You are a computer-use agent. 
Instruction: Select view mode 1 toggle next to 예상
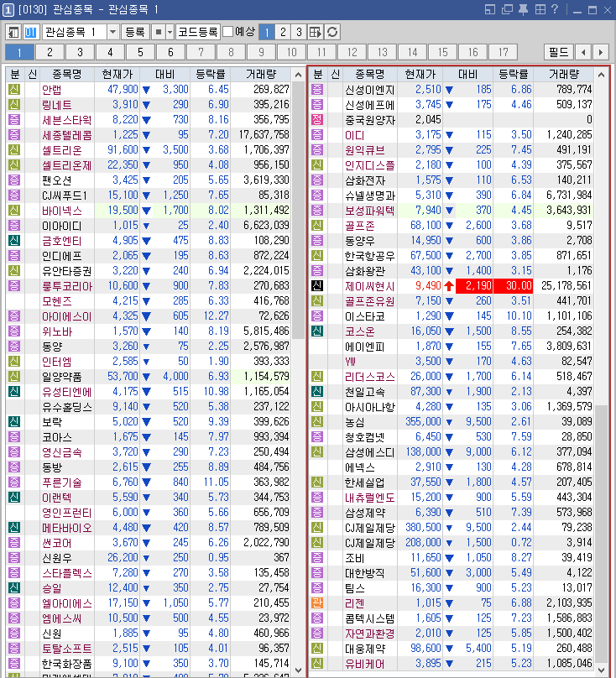click(267, 32)
